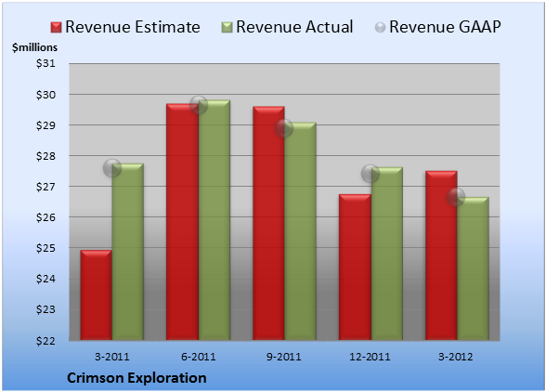Screen dimensions: 546x392
Task: Click the $30 axis value
Action: coord(45,95)
